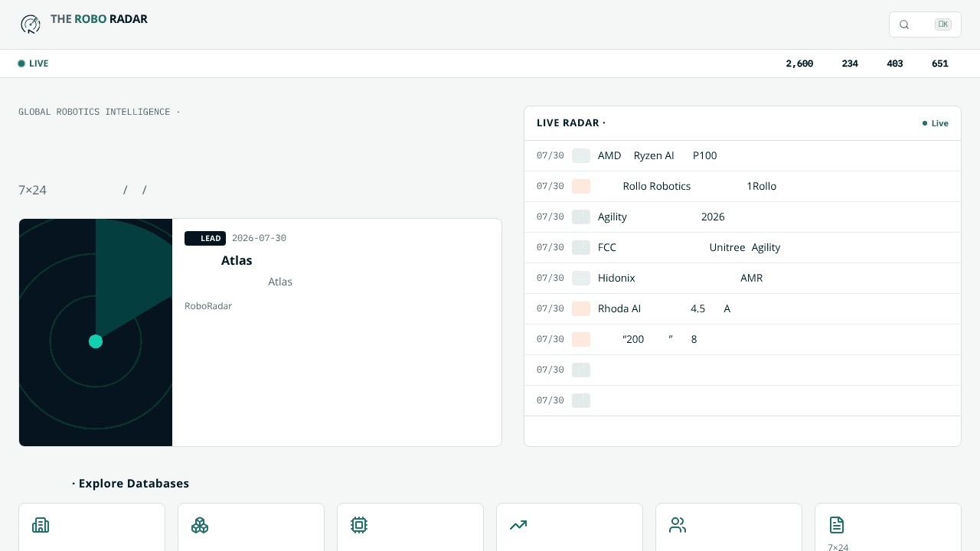Open the buildings icon database card
980x551 pixels.
[x=92, y=527]
